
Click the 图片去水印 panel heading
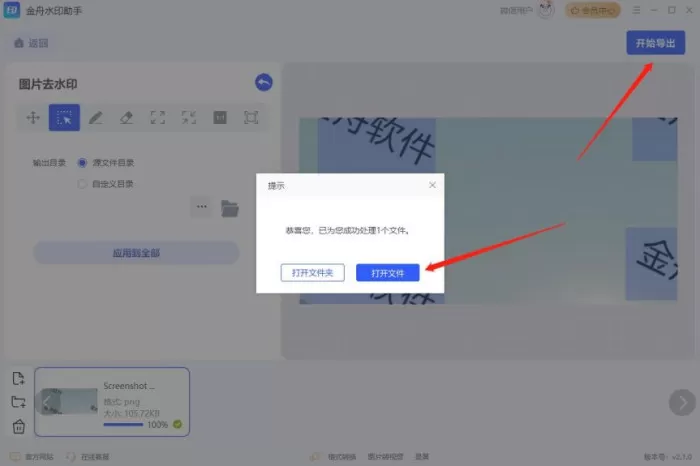tap(48, 84)
